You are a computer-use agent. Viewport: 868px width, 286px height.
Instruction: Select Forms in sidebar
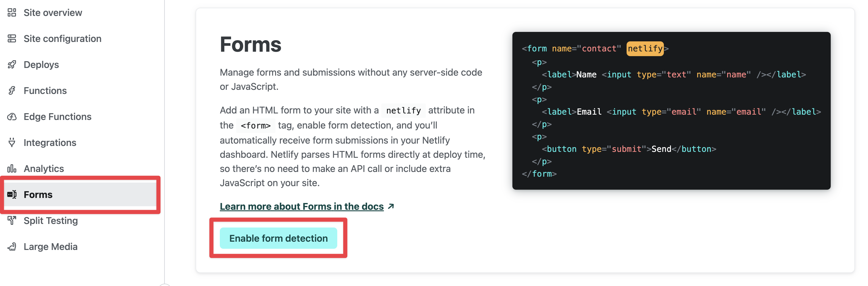[80, 194]
